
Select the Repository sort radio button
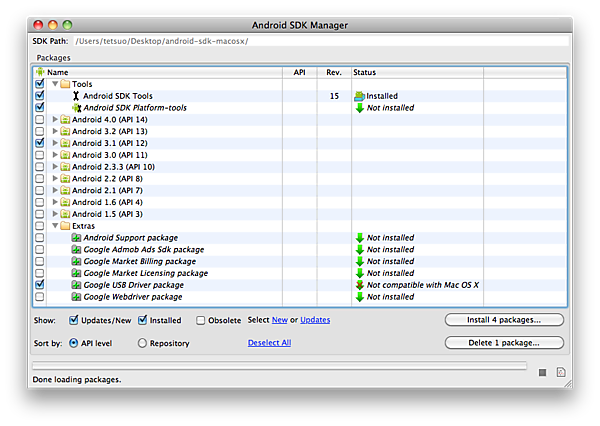[x=141, y=343]
